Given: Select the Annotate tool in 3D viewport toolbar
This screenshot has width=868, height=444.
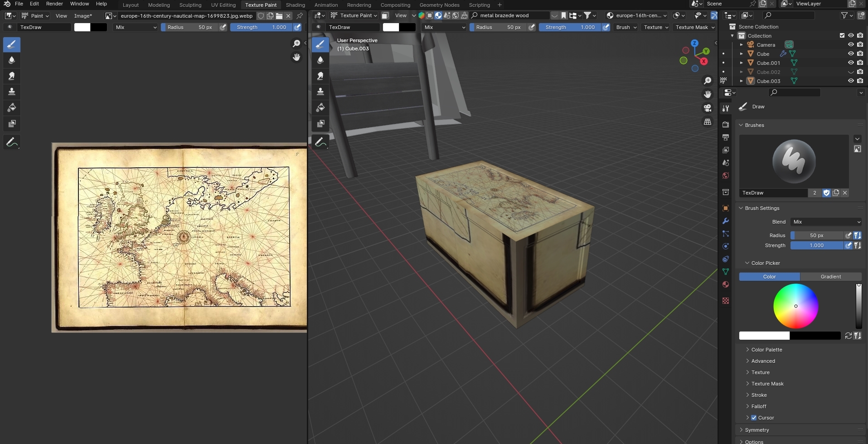Looking at the screenshot, I should click(320, 142).
